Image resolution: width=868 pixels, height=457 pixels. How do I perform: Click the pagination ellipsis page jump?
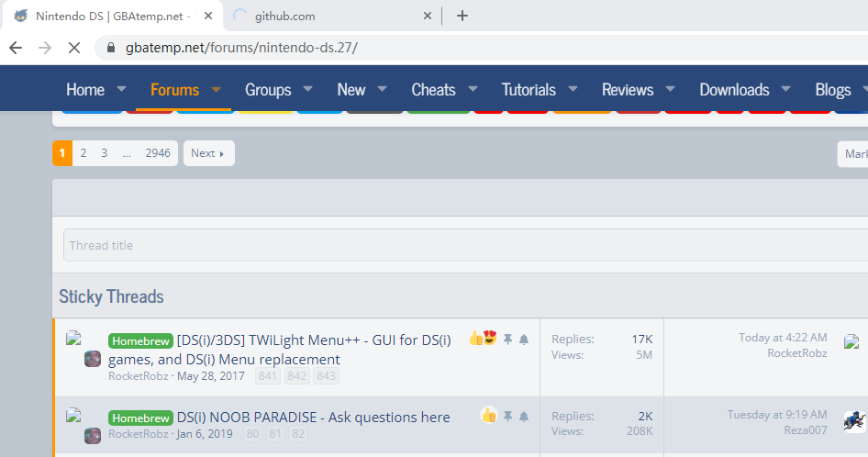[x=127, y=153]
